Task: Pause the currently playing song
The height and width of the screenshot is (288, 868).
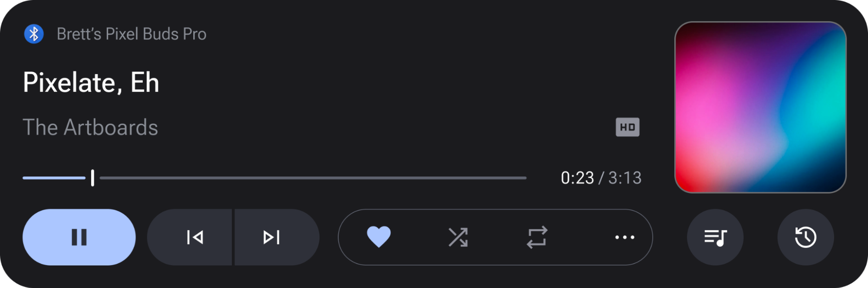Action: click(79, 237)
